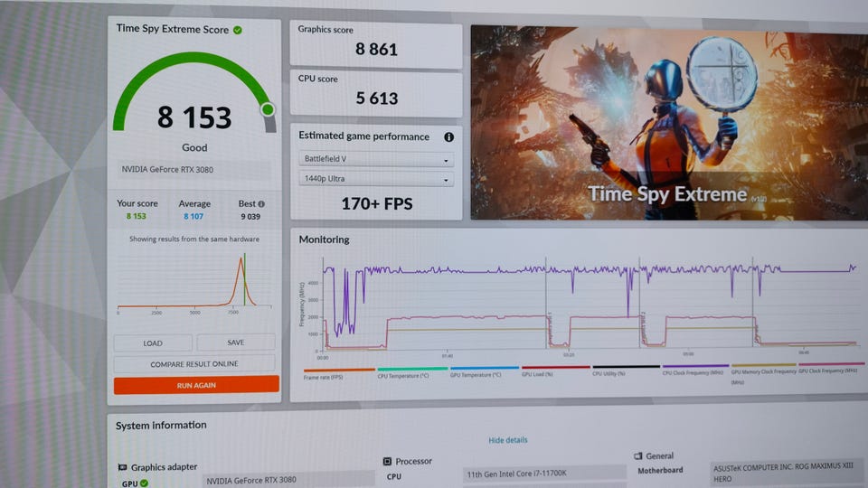
Task: Click the LOAD button
Action: coord(153,343)
